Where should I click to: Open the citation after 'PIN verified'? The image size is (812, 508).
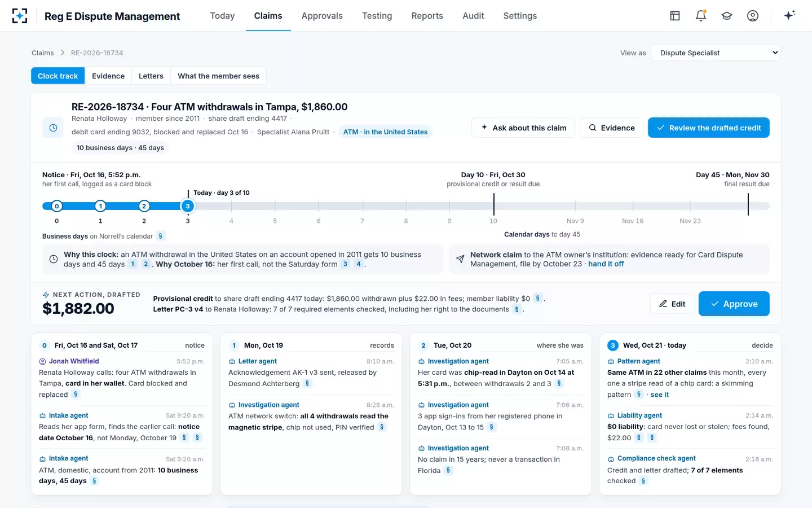382,427
